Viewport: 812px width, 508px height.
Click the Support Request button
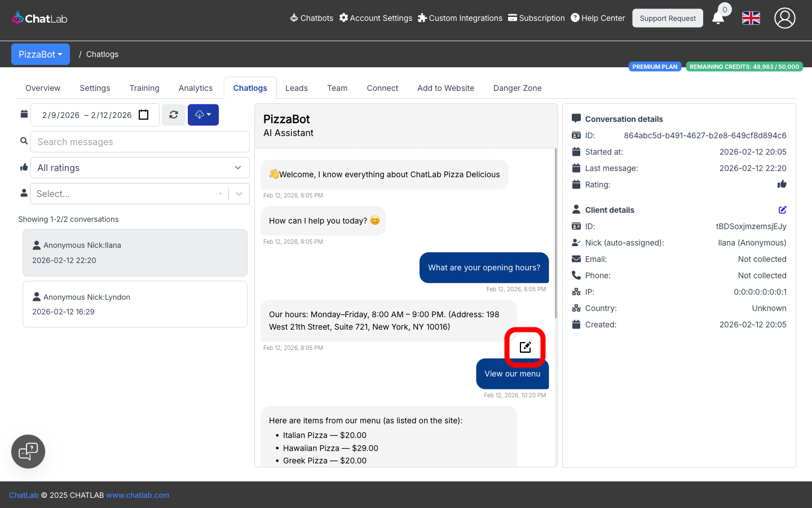(668, 18)
